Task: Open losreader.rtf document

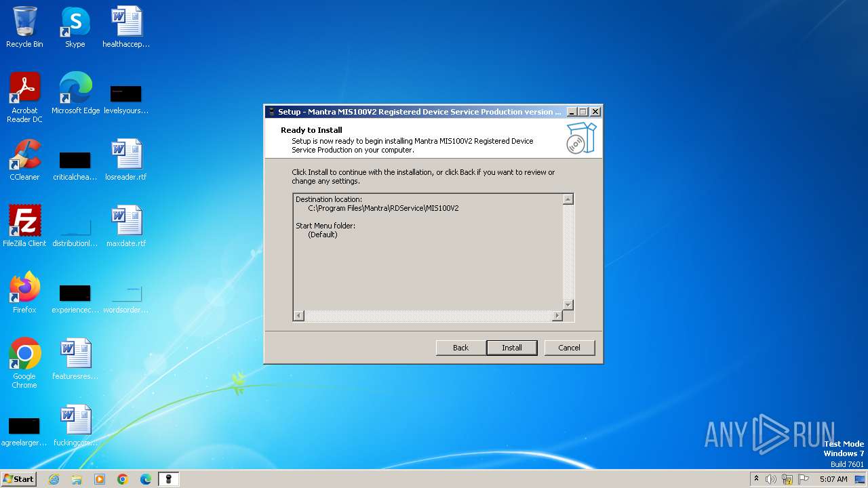Action: point(126,160)
